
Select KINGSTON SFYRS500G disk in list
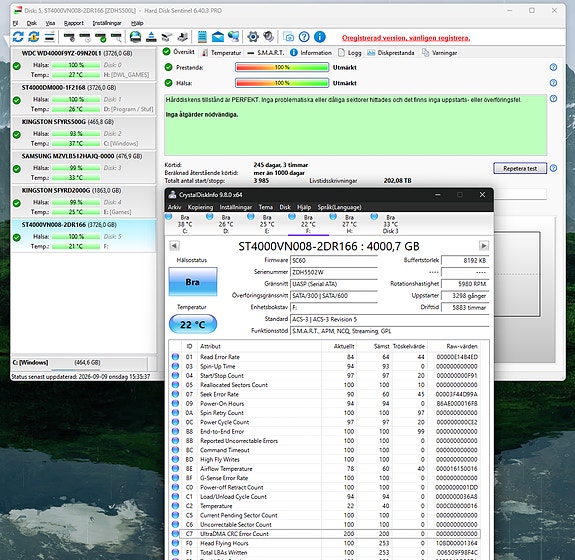[x=84, y=132]
